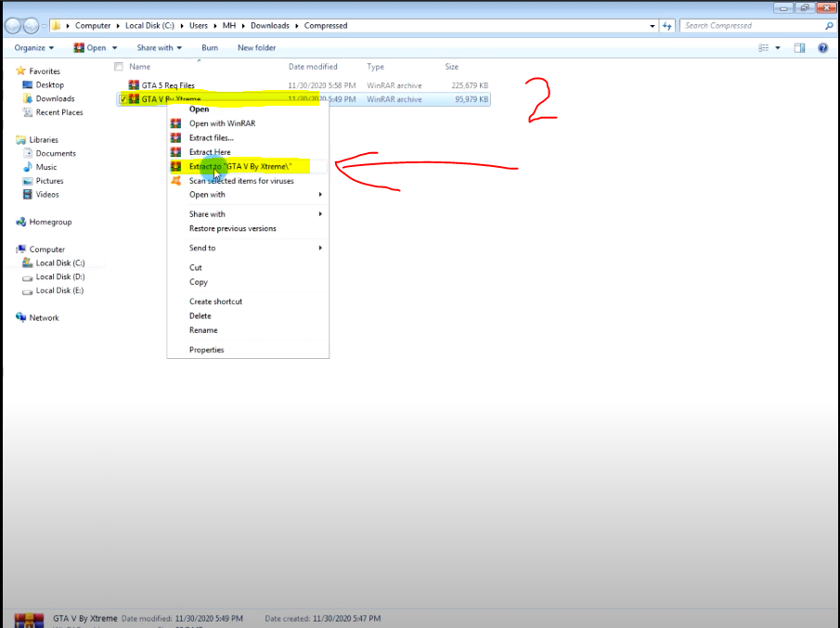Choose Open in context menu
Screen dimensions: 840x628
coord(199,109)
